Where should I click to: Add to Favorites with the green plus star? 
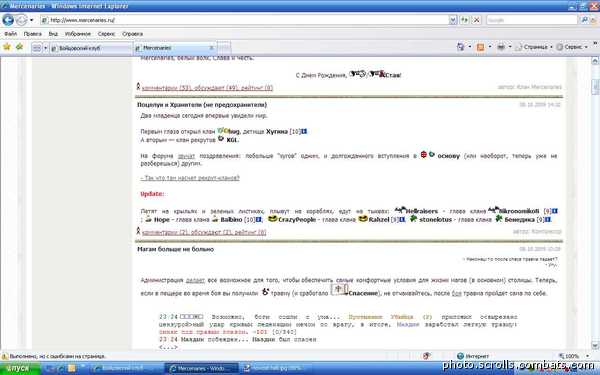tap(20, 47)
